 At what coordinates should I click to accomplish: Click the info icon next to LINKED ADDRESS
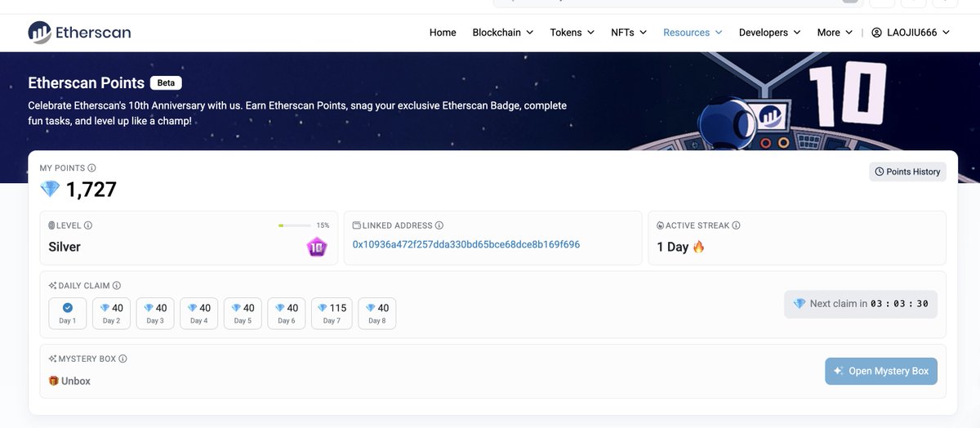click(439, 225)
